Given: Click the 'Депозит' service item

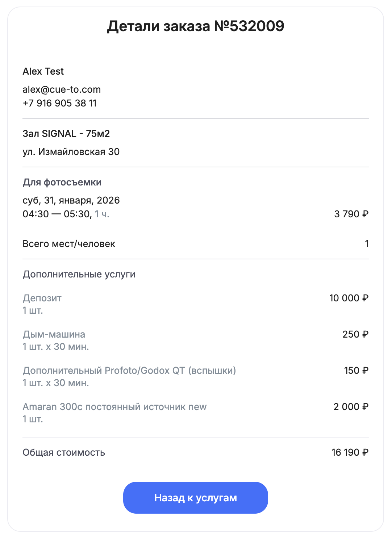Looking at the screenshot, I should tap(42, 298).
